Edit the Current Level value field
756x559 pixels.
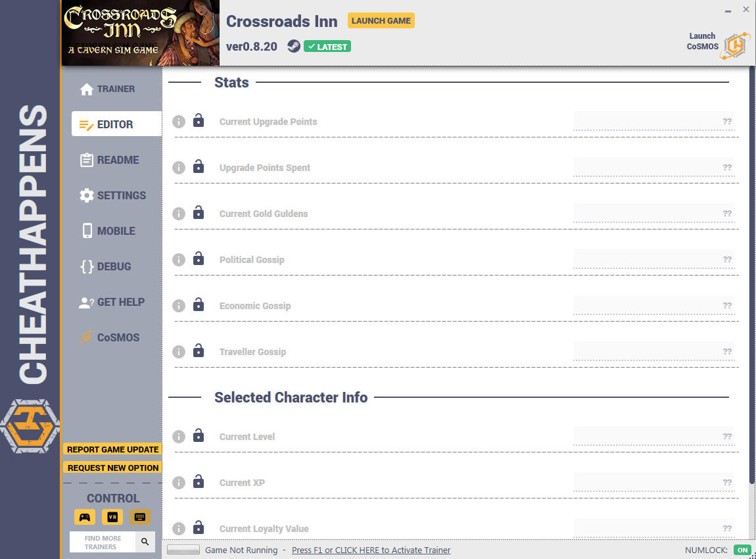[x=654, y=436]
